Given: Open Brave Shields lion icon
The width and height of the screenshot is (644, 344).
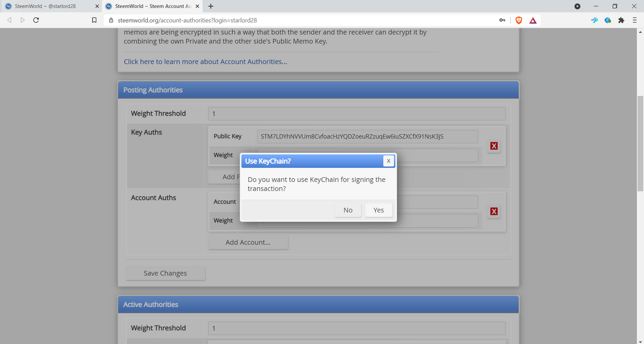Looking at the screenshot, I should click(519, 20).
